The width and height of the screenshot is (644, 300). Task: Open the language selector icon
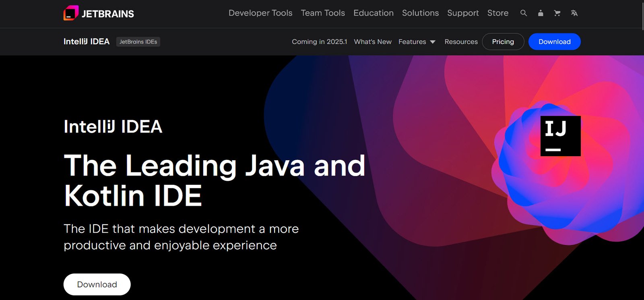(x=574, y=13)
